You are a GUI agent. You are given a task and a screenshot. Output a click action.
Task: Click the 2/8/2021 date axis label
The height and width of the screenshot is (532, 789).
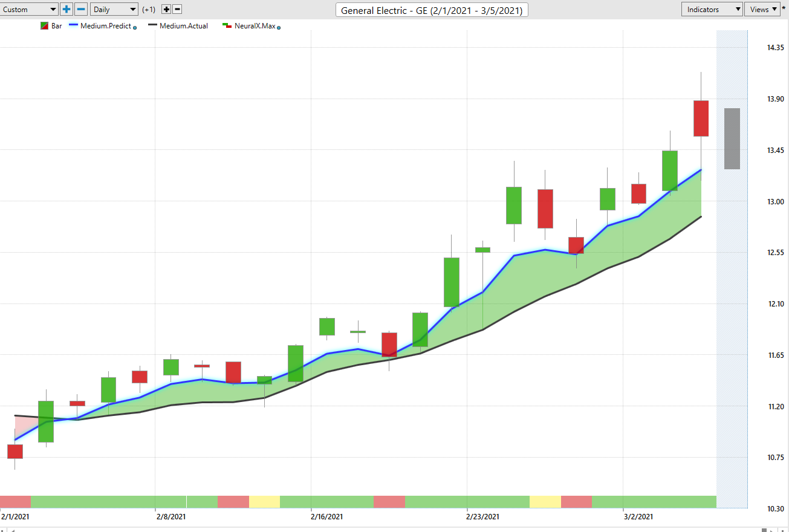[x=170, y=517]
